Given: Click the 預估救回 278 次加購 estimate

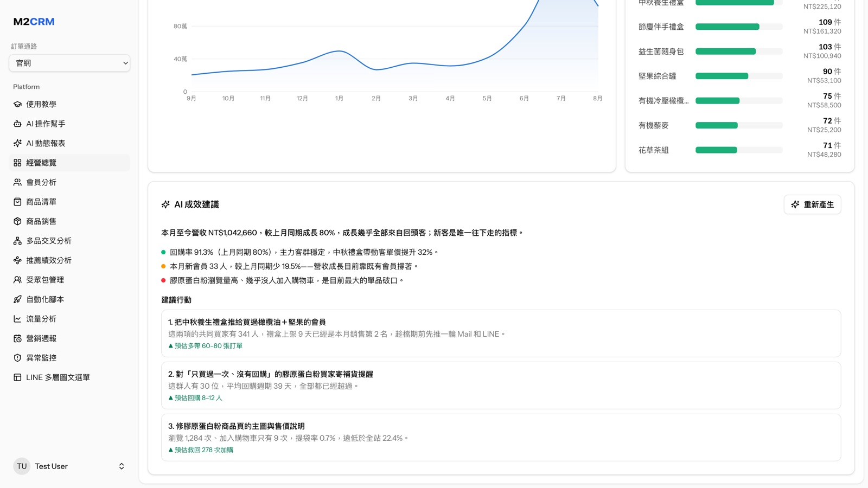Looking at the screenshot, I should point(201,450).
